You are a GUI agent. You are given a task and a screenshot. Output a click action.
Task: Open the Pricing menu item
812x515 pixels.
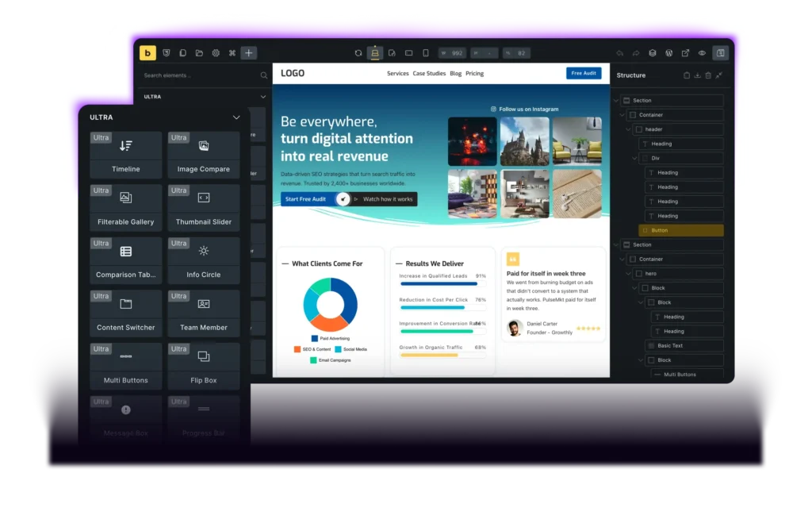coord(474,74)
